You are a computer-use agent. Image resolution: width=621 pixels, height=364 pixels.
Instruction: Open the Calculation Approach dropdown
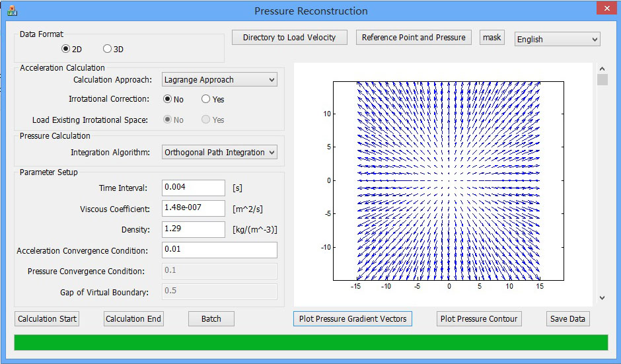tap(219, 80)
